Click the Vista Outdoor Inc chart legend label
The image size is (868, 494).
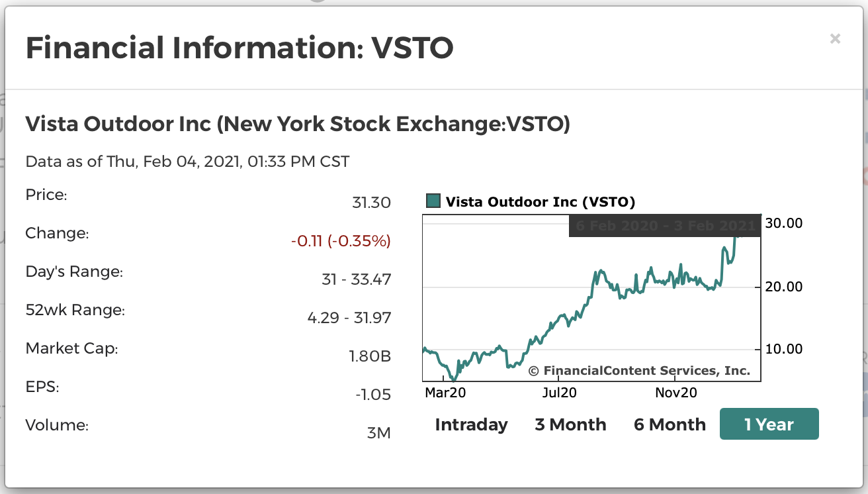coord(540,202)
